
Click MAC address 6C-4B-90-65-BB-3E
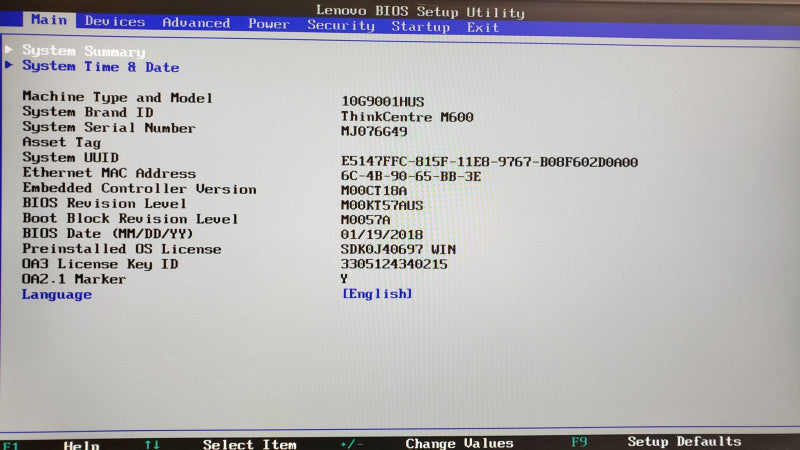(x=411, y=177)
